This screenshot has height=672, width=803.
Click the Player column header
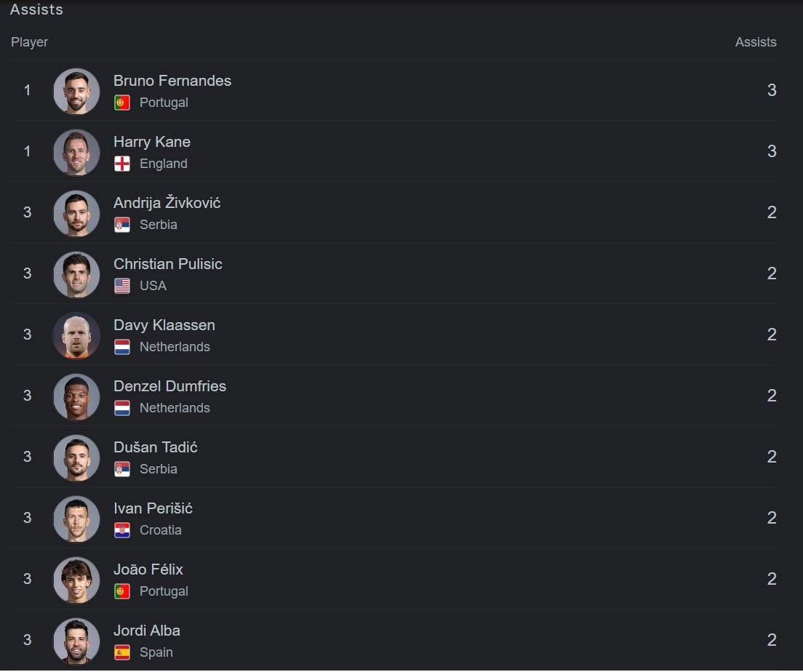pos(30,42)
